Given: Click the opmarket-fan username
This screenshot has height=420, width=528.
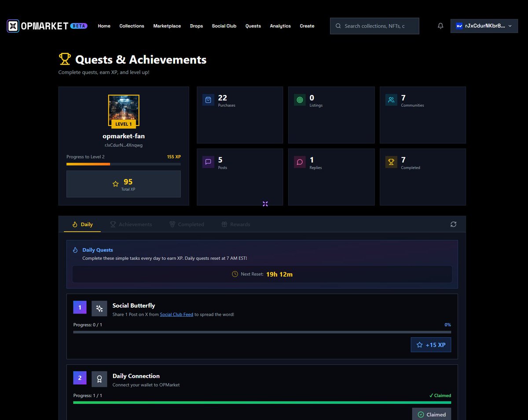Looking at the screenshot, I should [124, 136].
